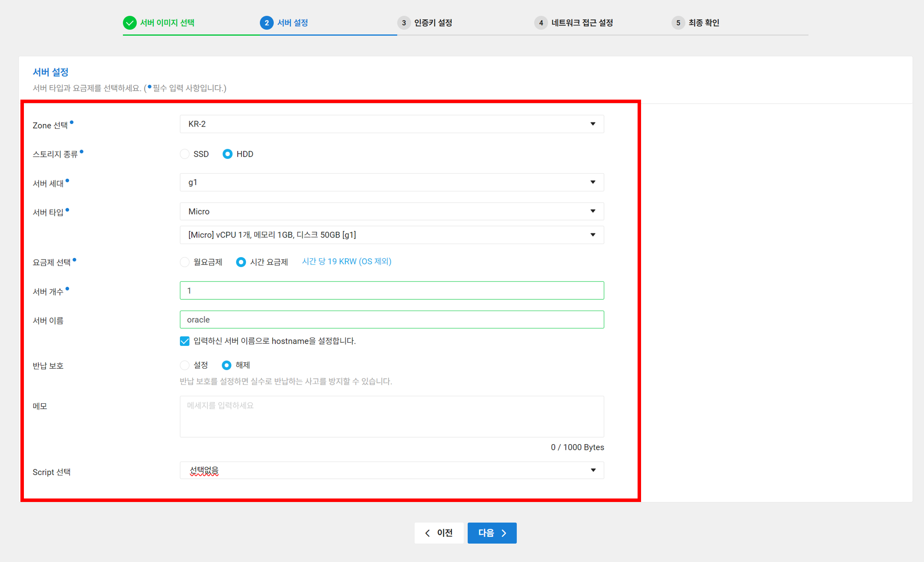Click the hourly price 19 KRW link
924x562 pixels.
(346, 261)
